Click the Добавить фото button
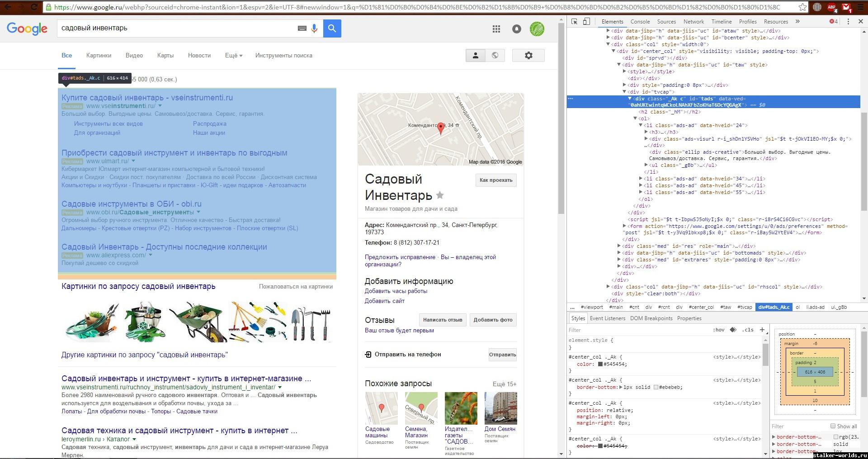This screenshot has width=868, height=459. tap(493, 320)
